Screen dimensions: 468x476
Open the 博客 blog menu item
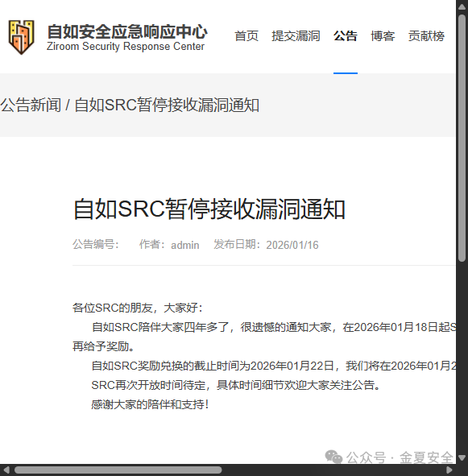(x=383, y=35)
